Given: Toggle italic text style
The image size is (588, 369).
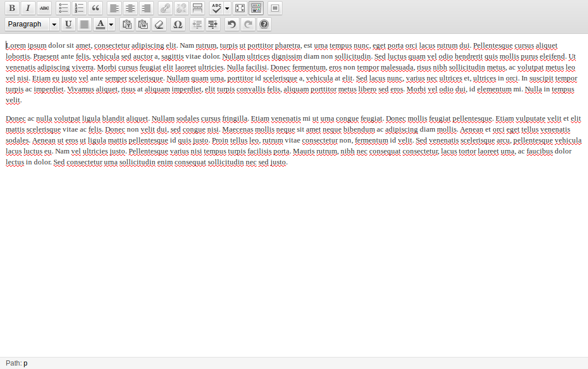Looking at the screenshot, I should 28,8.
